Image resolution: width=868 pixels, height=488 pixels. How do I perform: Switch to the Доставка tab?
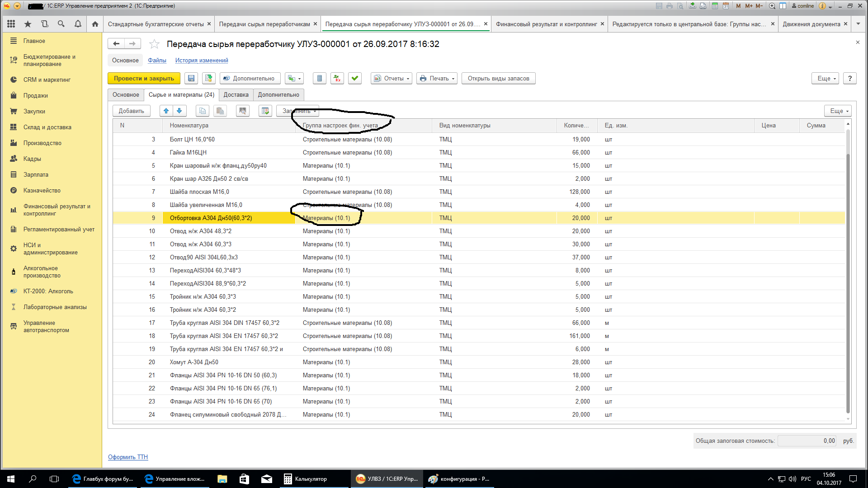[x=236, y=94]
